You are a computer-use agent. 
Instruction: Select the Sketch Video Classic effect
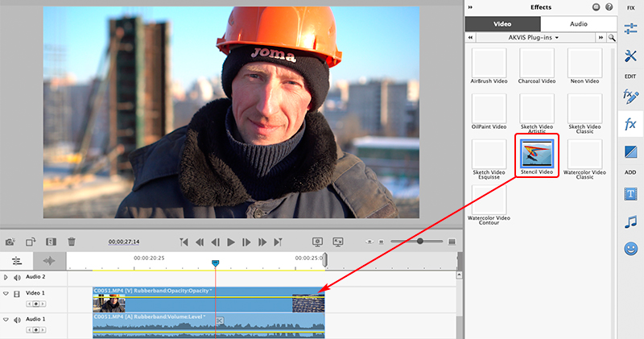[x=585, y=113]
